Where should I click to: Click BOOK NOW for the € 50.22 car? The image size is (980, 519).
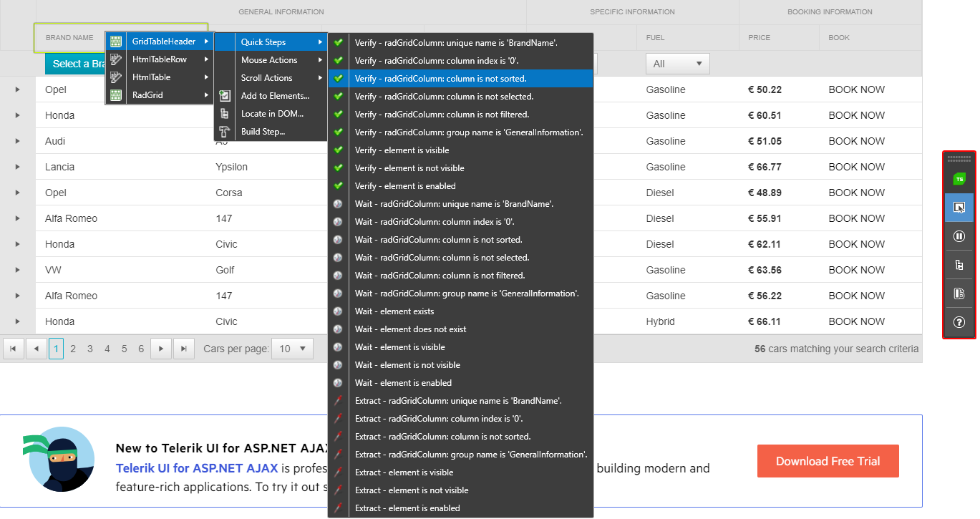tap(856, 89)
